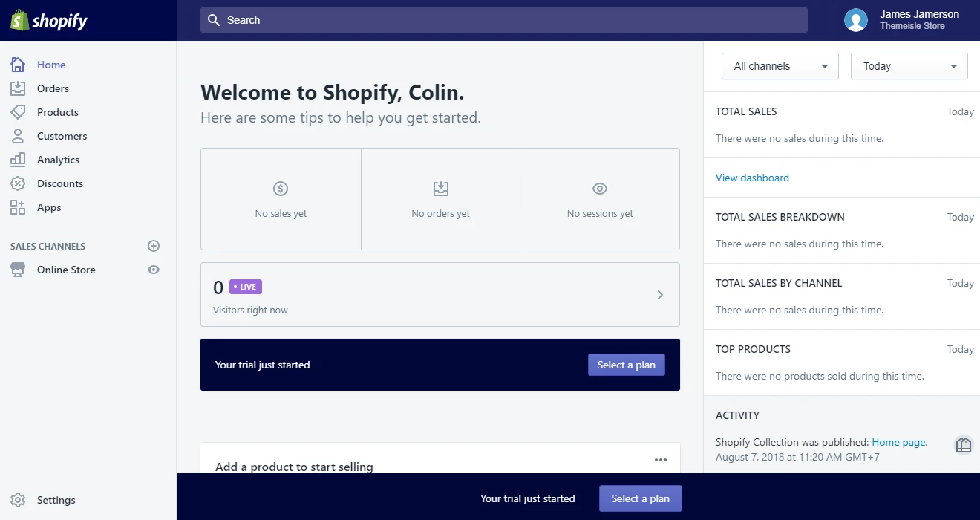The height and width of the screenshot is (520, 980).
Task: Add a sales channel with plus icon
Action: 154,246
